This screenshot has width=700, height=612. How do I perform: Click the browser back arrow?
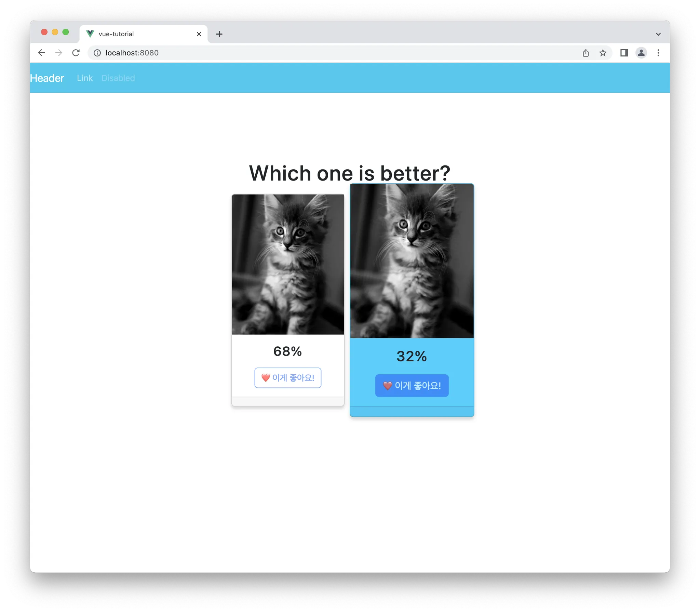pyautogui.click(x=41, y=53)
